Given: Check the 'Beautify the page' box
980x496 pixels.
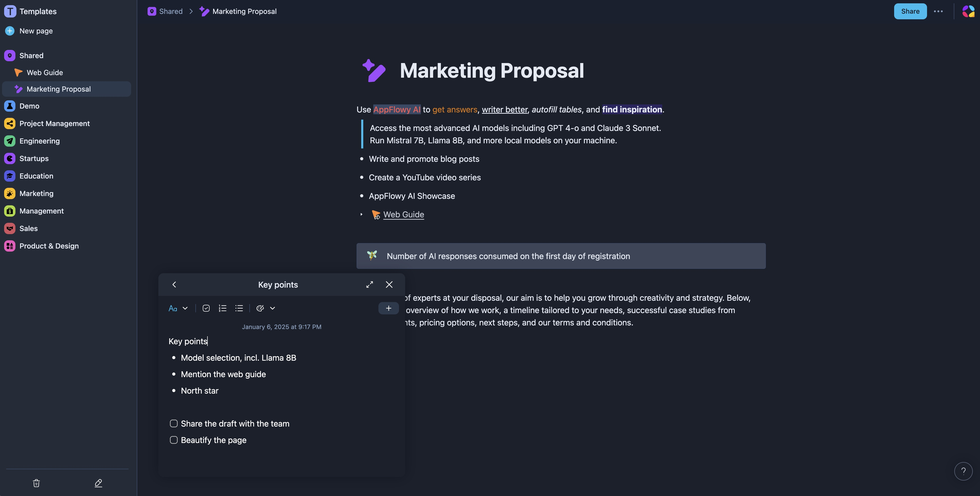Looking at the screenshot, I should click(x=174, y=440).
